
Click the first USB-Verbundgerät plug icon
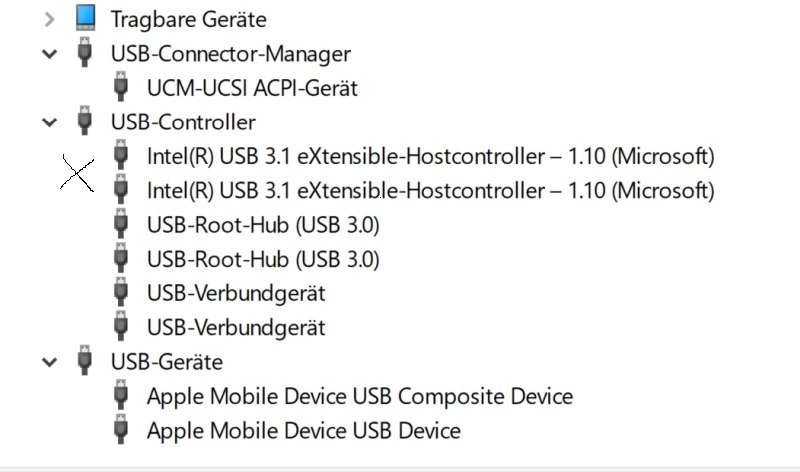tap(121, 291)
